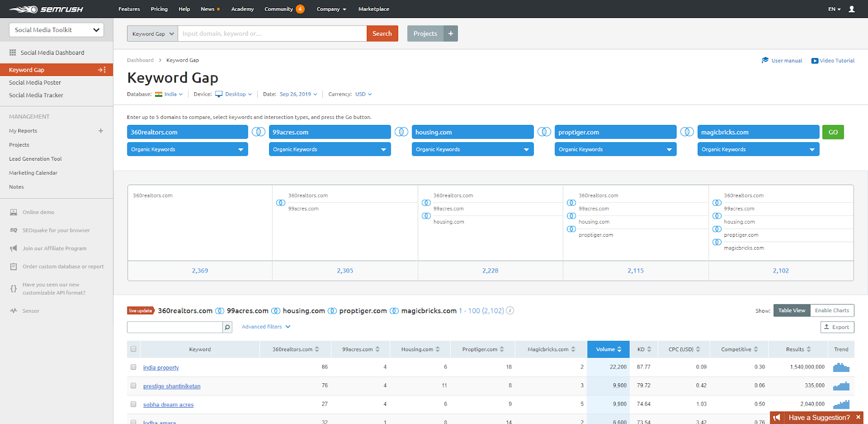Viewport: 868px width, 424px height.
Task: Open the Pricing menu item
Action: [x=159, y=9]
